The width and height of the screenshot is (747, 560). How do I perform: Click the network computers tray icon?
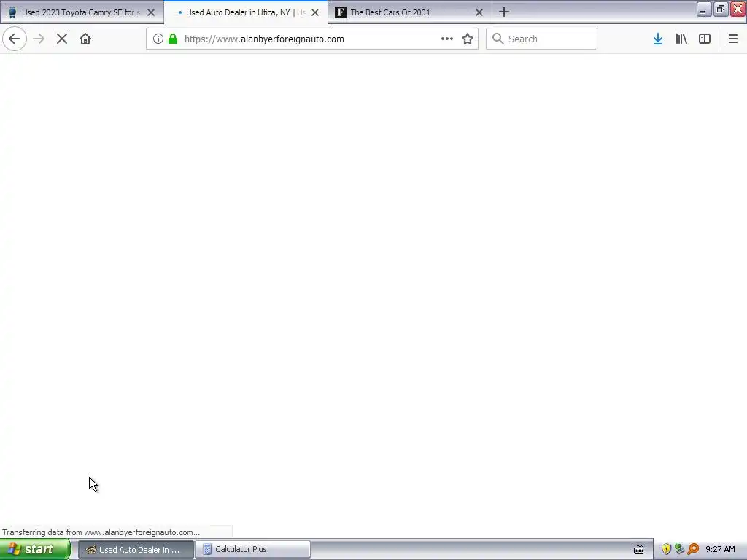point(679,549)
